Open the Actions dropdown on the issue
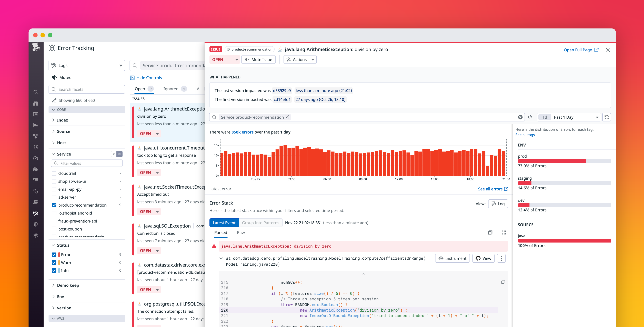Viewport: 644px width, 327px height. (300, 59)
